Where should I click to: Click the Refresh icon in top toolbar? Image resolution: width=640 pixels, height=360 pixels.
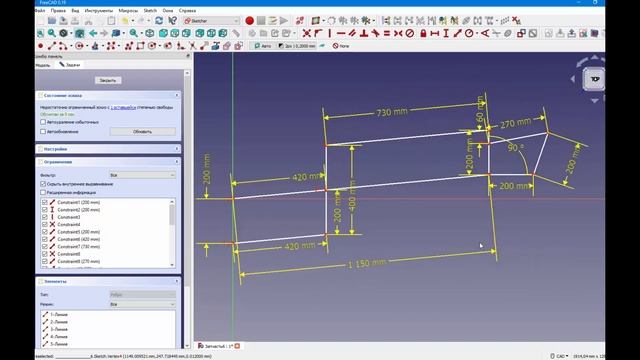pyautogui.click(x=159, y=20)
